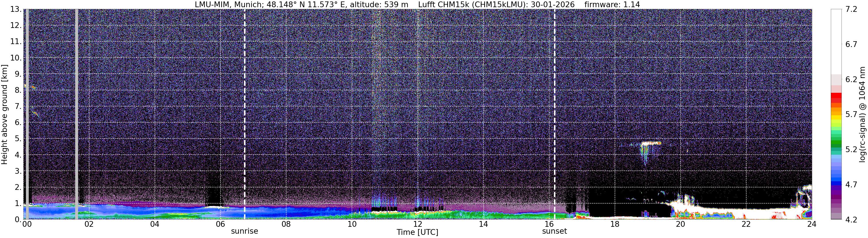Click the height-axis tick label "12."
The height and width of the screenshot is (238, 868).
coord(16,25)
